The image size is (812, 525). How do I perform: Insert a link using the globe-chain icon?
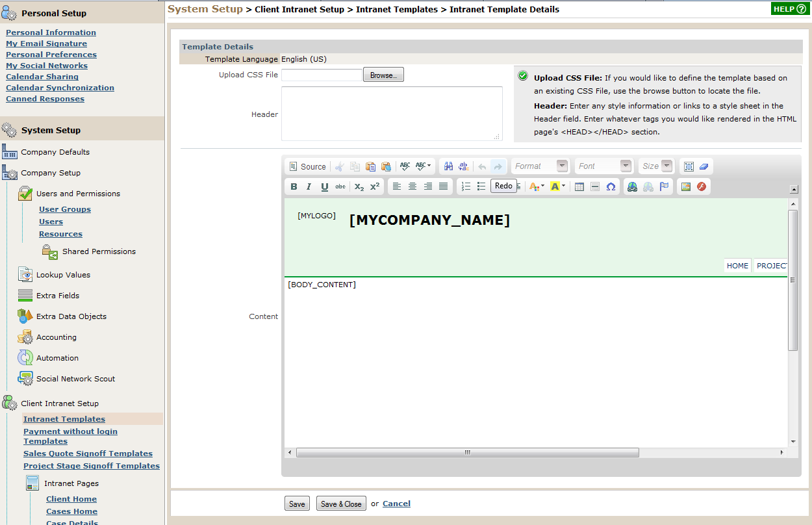[x=633, y=186]
